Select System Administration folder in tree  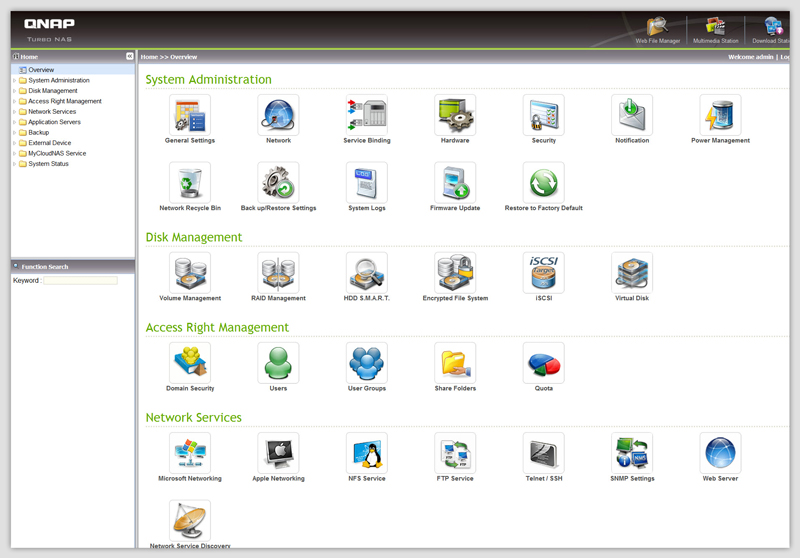(x=54, y=81)
